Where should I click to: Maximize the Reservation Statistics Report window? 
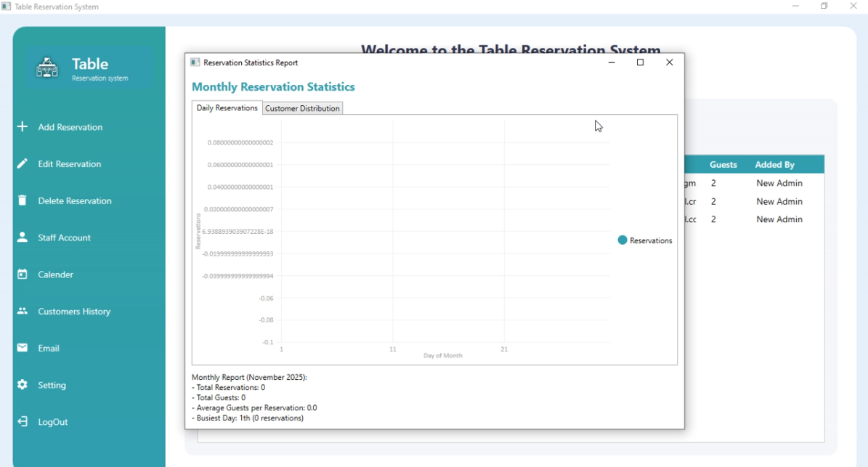pyautogui.click(x=641, y=62)
